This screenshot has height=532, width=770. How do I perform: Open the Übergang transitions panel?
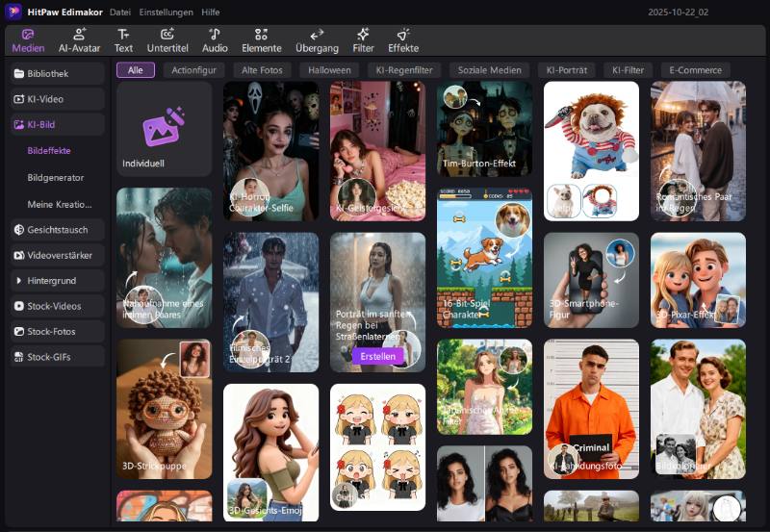click(317, 39)
